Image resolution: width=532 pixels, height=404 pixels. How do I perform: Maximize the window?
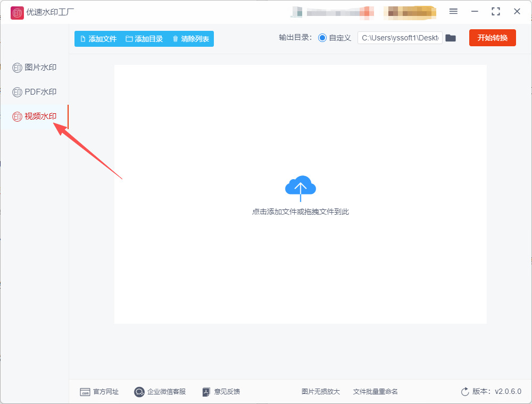point(496,12)
